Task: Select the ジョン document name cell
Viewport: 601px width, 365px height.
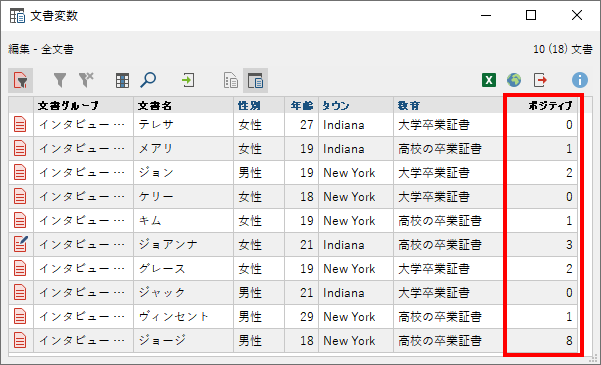Action: coord(183,173)
